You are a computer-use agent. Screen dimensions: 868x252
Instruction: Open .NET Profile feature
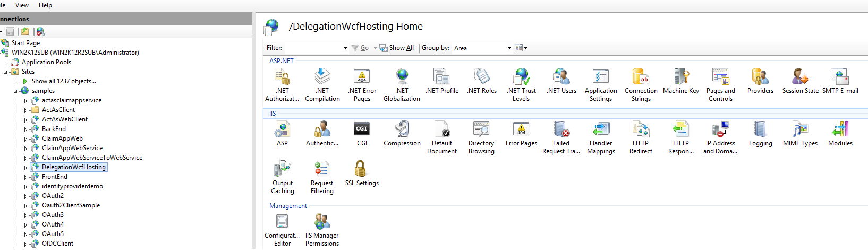tap(442, 81)
